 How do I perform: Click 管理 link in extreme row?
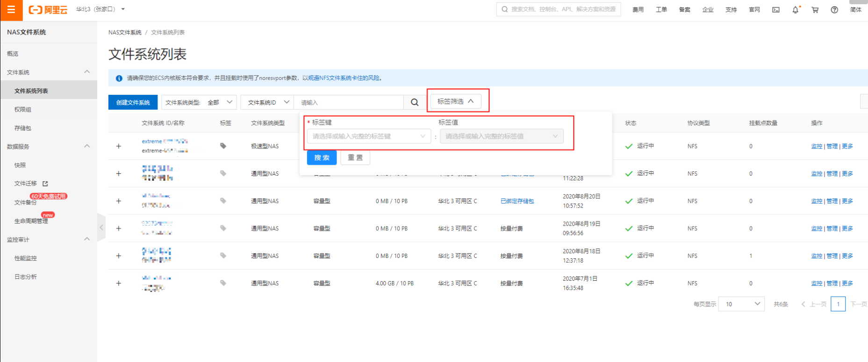(832, 146)
